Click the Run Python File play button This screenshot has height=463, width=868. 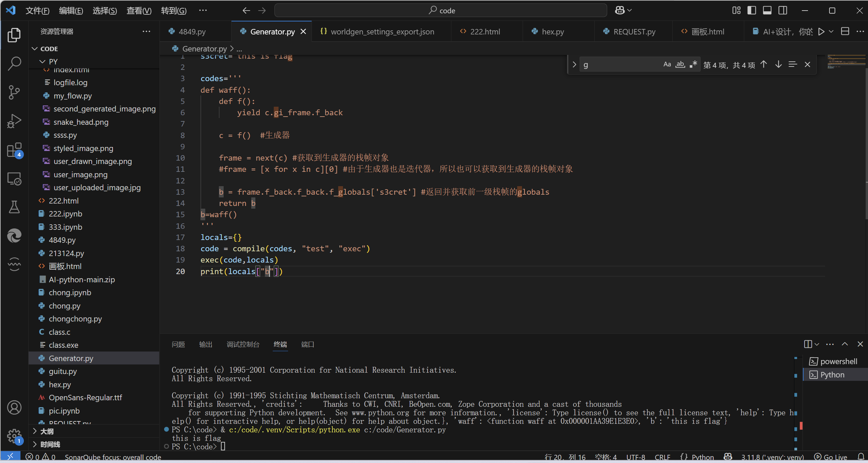pyautogui.click(x=821, y=32)
